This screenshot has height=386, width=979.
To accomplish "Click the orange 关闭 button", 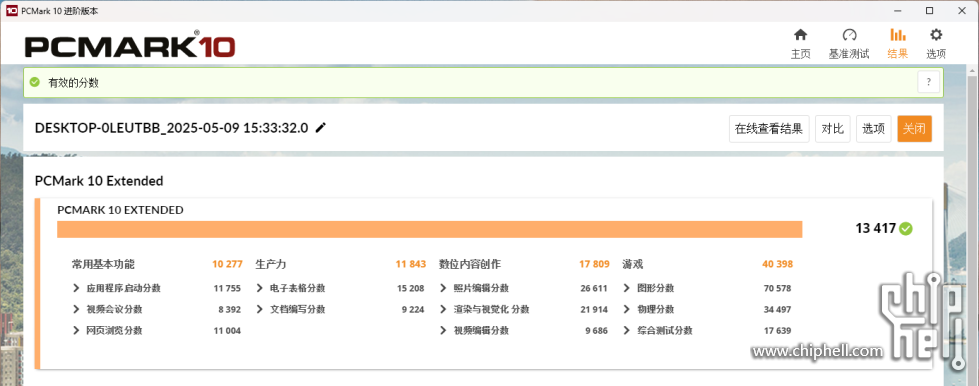I will tap(915, 129).
